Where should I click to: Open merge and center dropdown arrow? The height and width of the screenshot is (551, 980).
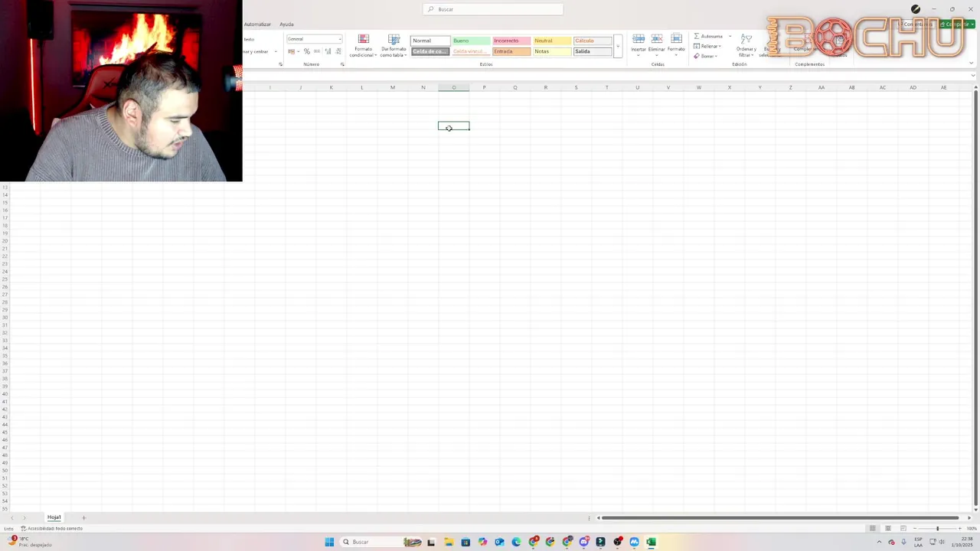(276, 51)
